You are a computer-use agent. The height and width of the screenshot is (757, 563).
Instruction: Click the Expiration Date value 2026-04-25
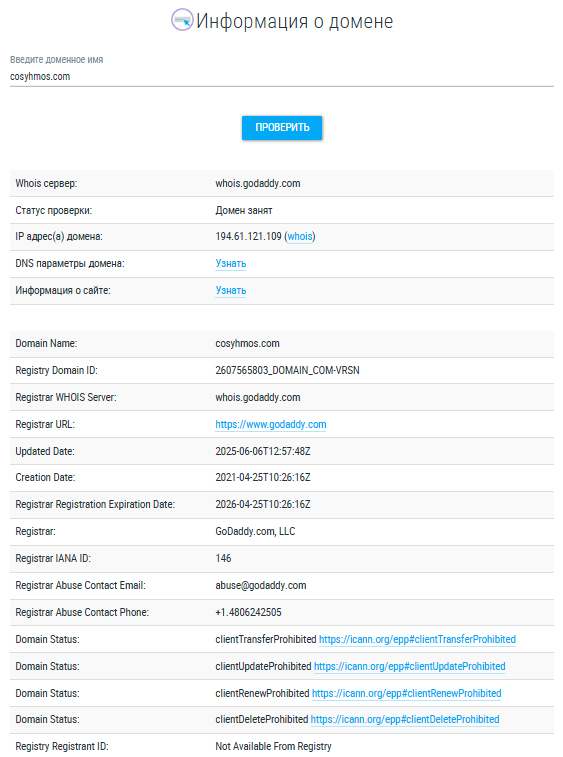point(263,505)
